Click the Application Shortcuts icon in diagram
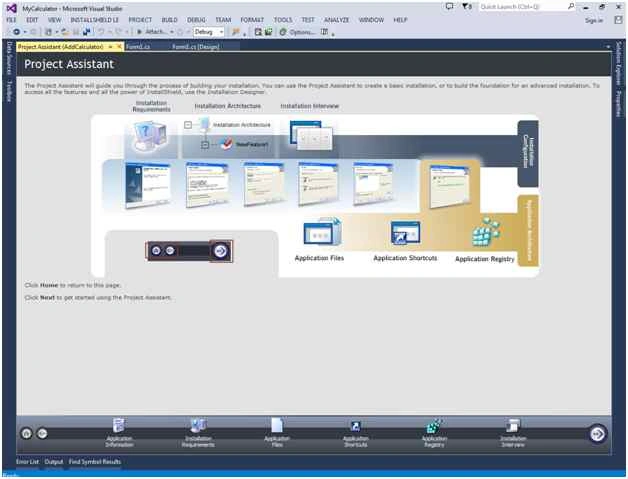This screenshot has height=479, width=628. pyautogui.click(x=405, y=233)
